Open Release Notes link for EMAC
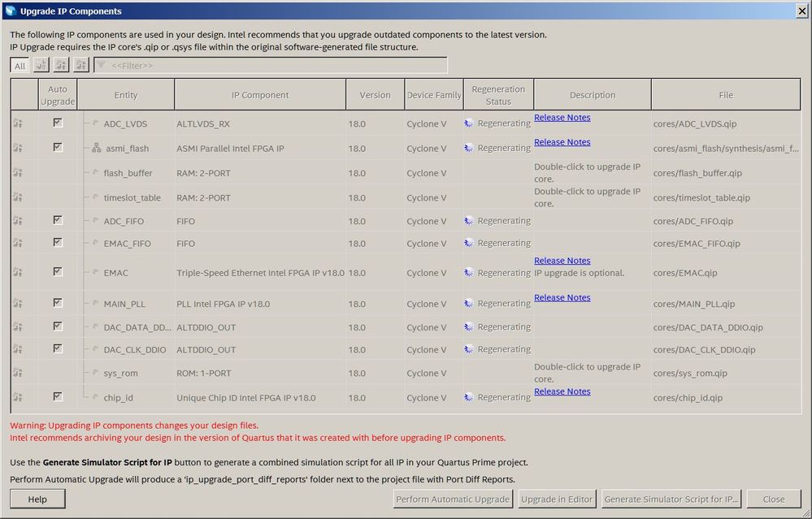 click(562, 260)
